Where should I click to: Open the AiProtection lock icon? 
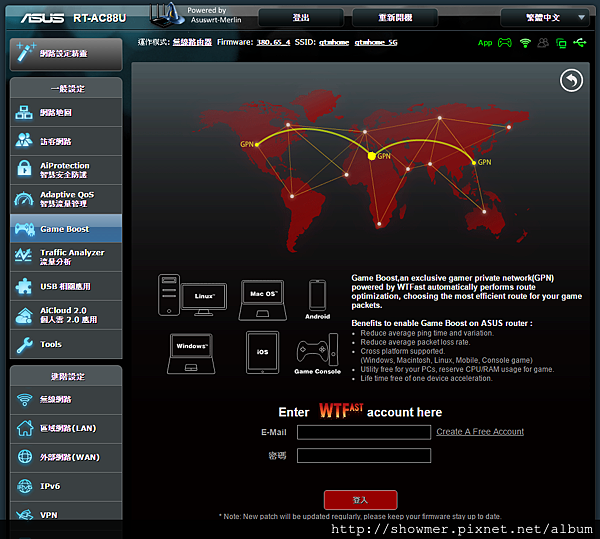coord(24,169)
